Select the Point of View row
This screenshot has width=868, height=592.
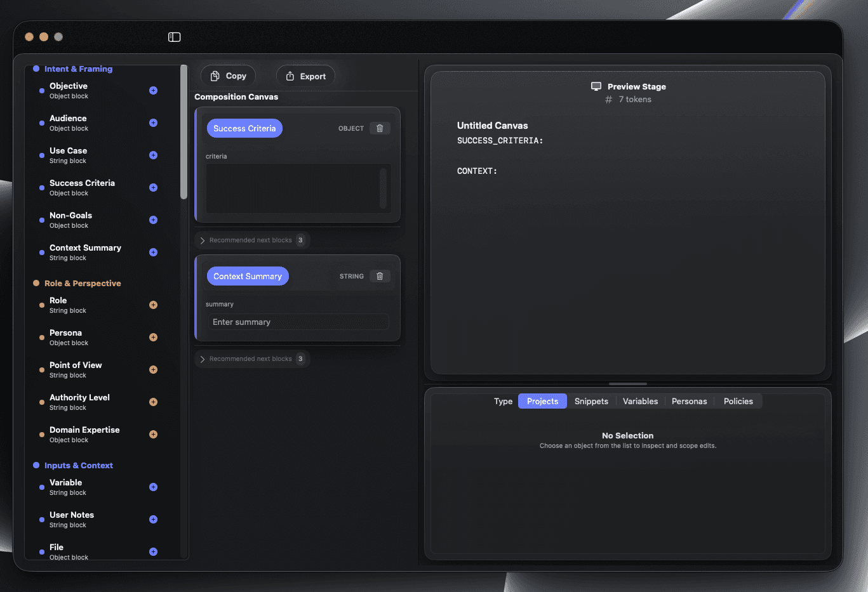point(98,370)
